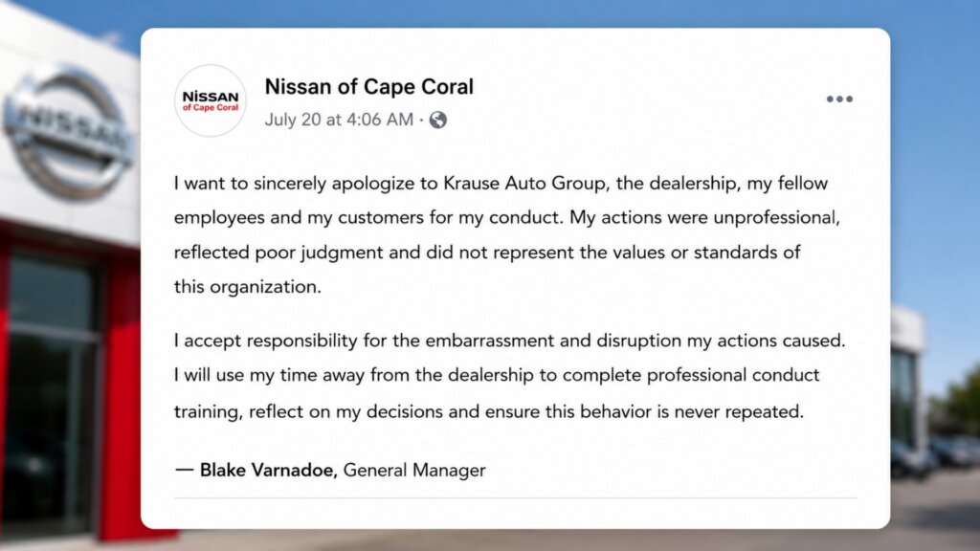
Task: Click the red 'of Cape Coral' logo text
Action: 210,107
